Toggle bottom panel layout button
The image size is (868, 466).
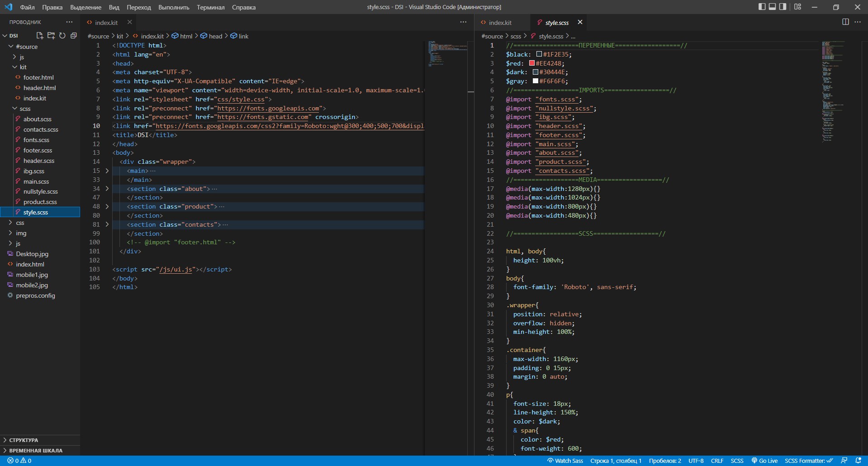[773, 7]
